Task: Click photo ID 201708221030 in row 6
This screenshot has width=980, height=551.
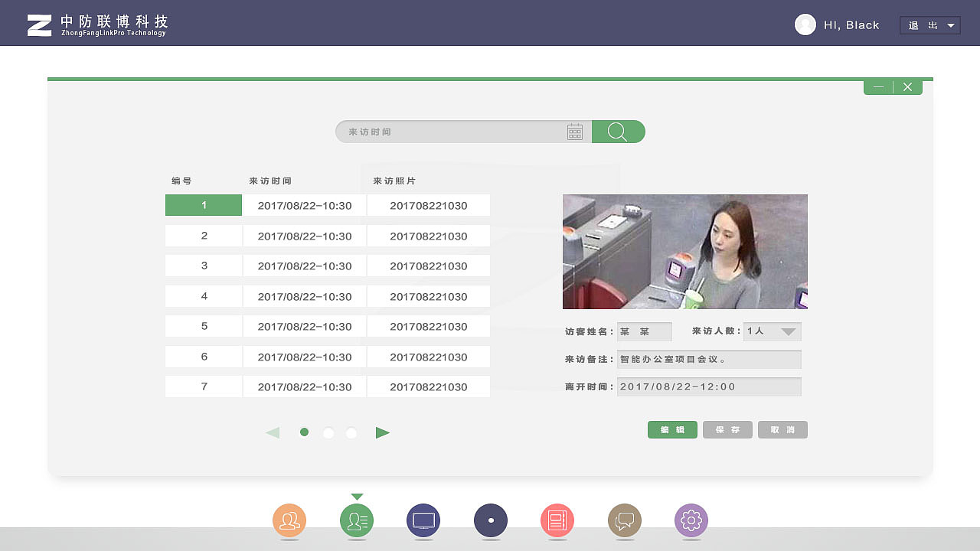Action: pyautogui.click(x=429, y=357)
